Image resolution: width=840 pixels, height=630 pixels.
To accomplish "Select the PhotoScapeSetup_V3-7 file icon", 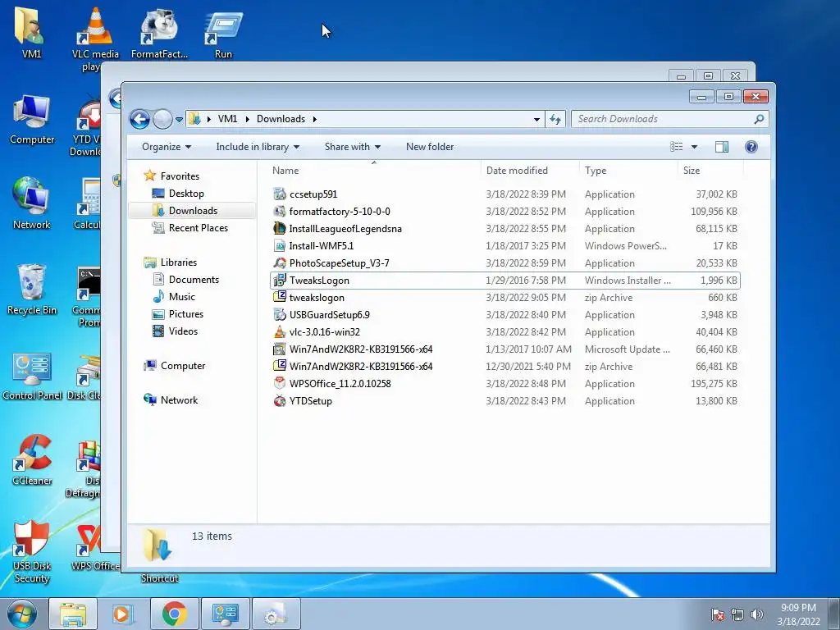I will tap(280, 263).
